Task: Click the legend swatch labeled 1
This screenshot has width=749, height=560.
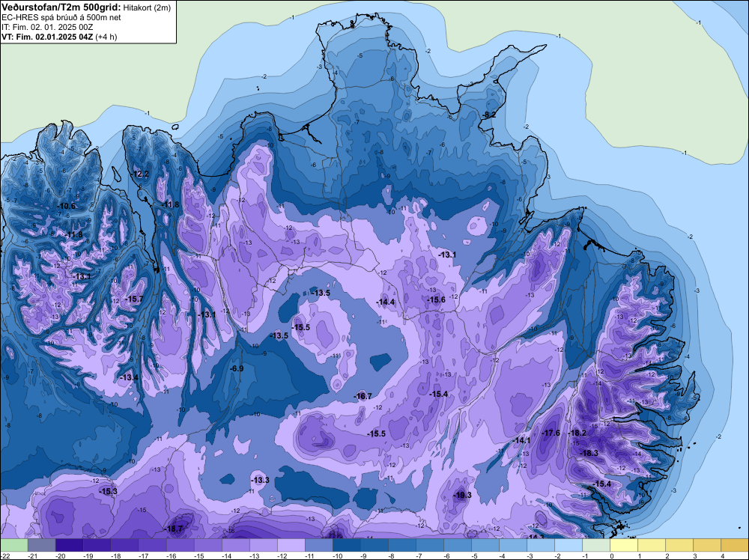Action: [x=652, y=545]
